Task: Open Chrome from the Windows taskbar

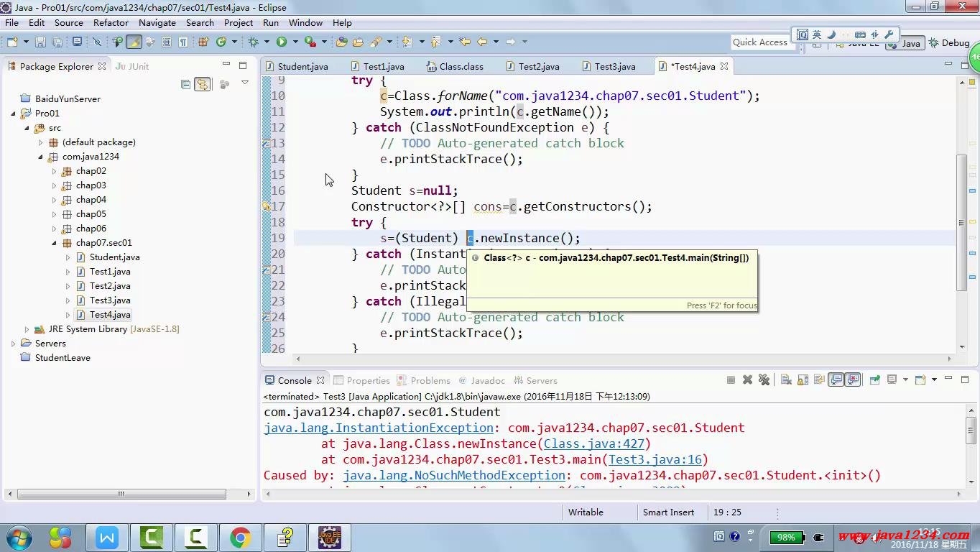Action: pos(241,537)
